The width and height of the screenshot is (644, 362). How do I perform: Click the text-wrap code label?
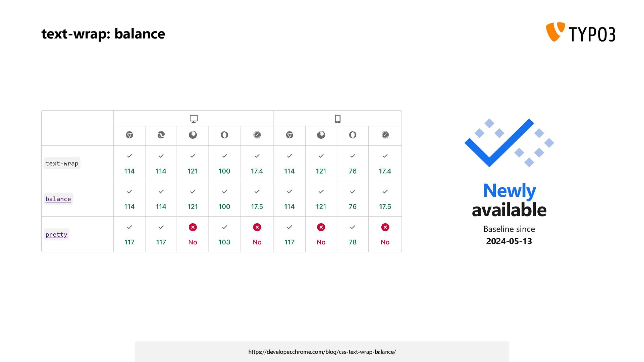(62, 163)
